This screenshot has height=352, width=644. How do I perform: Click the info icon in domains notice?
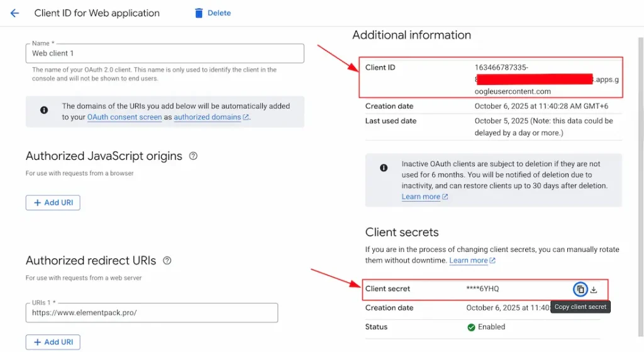pos(44,110)
